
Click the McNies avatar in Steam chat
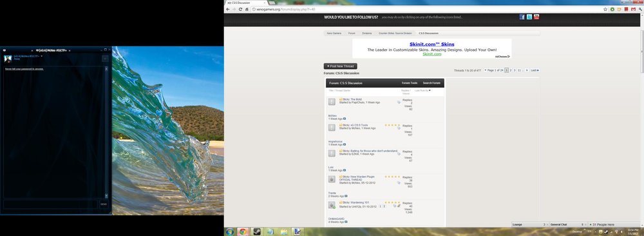[8, 59]
